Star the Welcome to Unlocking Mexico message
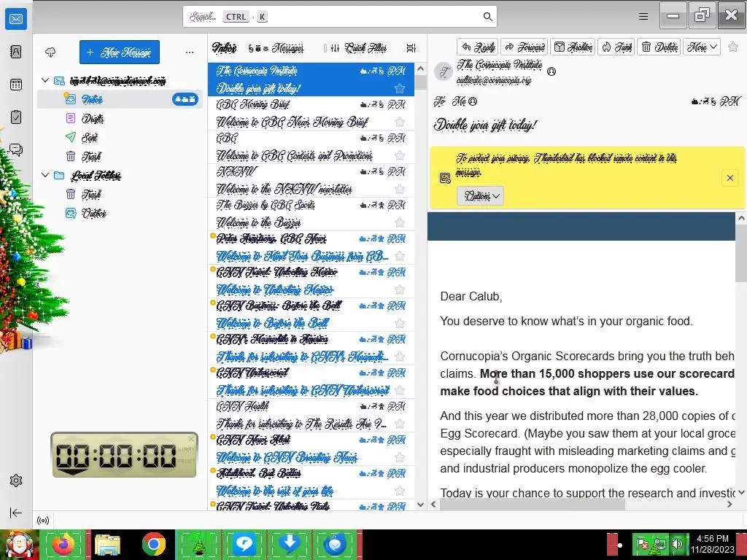 (400, 289)
